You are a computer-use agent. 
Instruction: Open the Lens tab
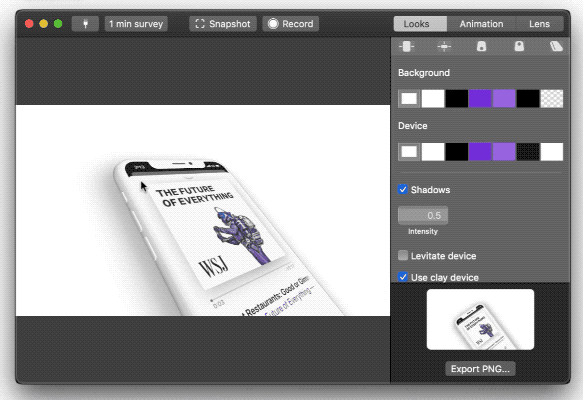point(539,24)
